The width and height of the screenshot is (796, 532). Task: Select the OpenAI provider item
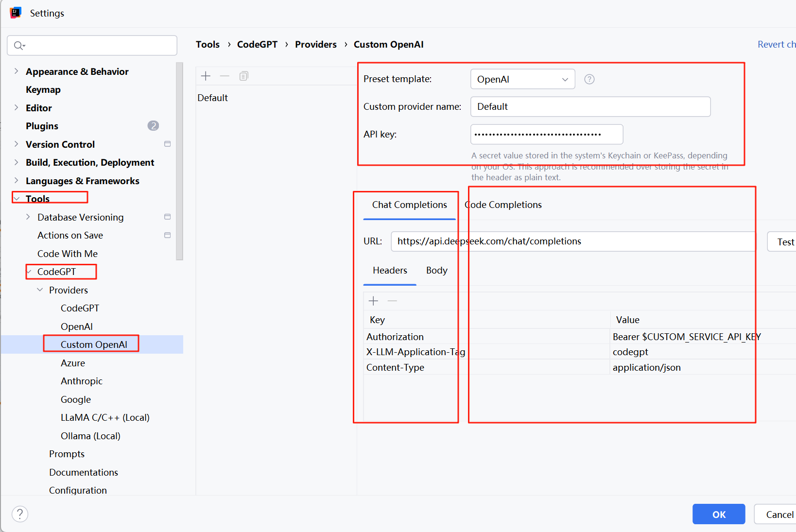76,326
